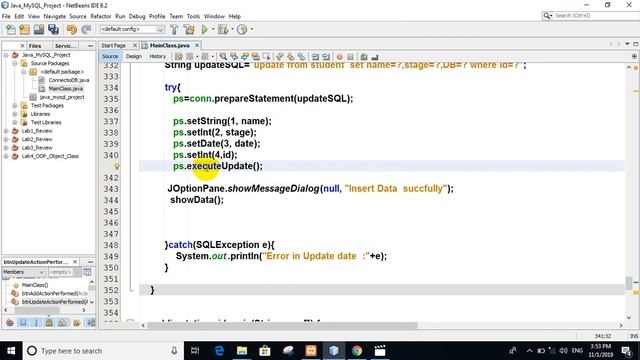The image size is (640, 360).
Task: Toggle Show Static Members filter in Navigator
Action: [36, 322]
